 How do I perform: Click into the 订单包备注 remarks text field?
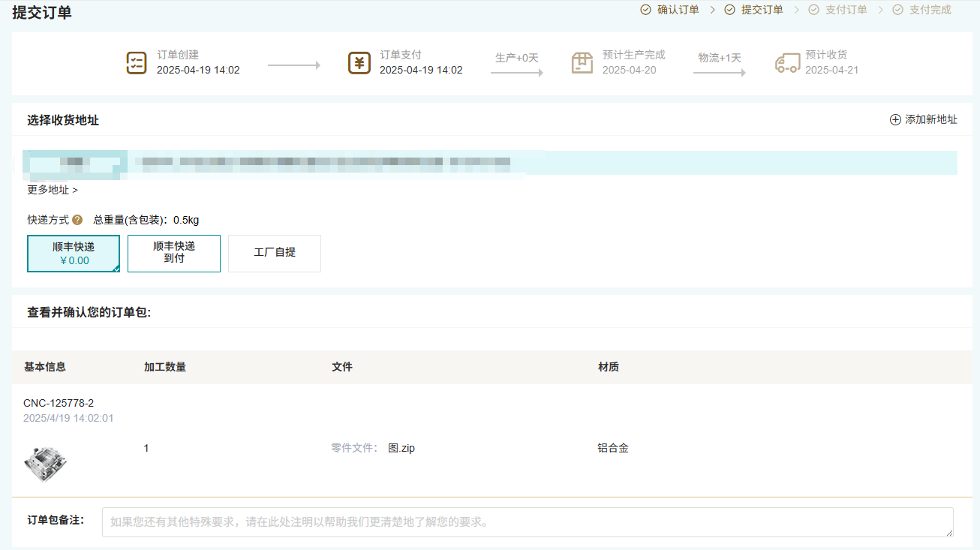527,521
